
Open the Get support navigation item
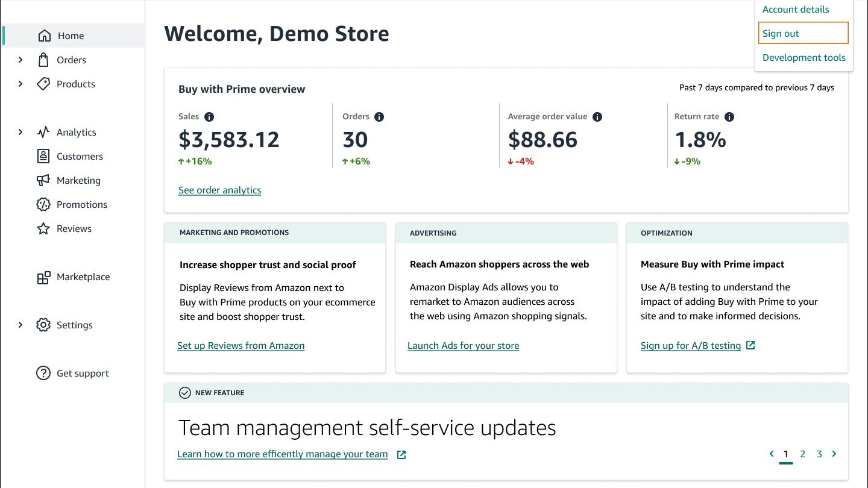coord(83,373)
